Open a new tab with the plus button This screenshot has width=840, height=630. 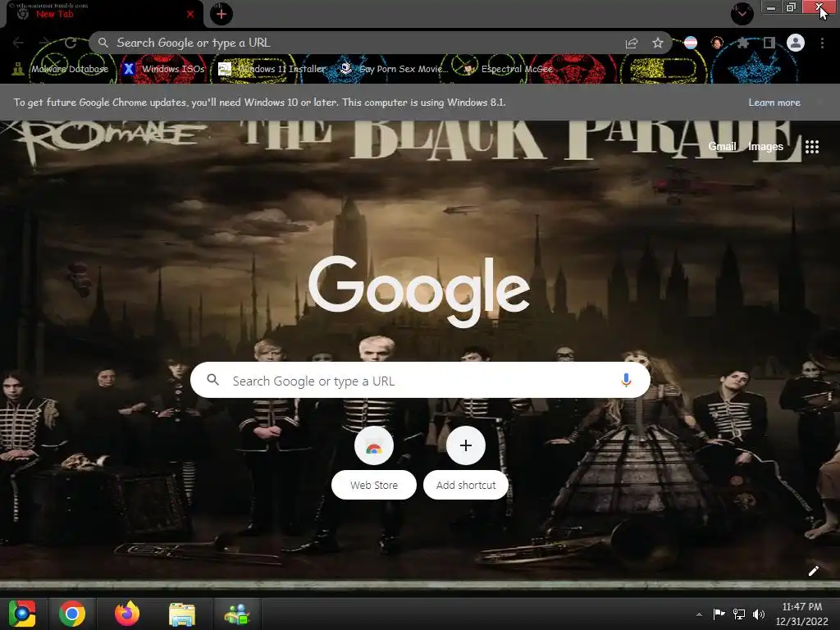221,14
